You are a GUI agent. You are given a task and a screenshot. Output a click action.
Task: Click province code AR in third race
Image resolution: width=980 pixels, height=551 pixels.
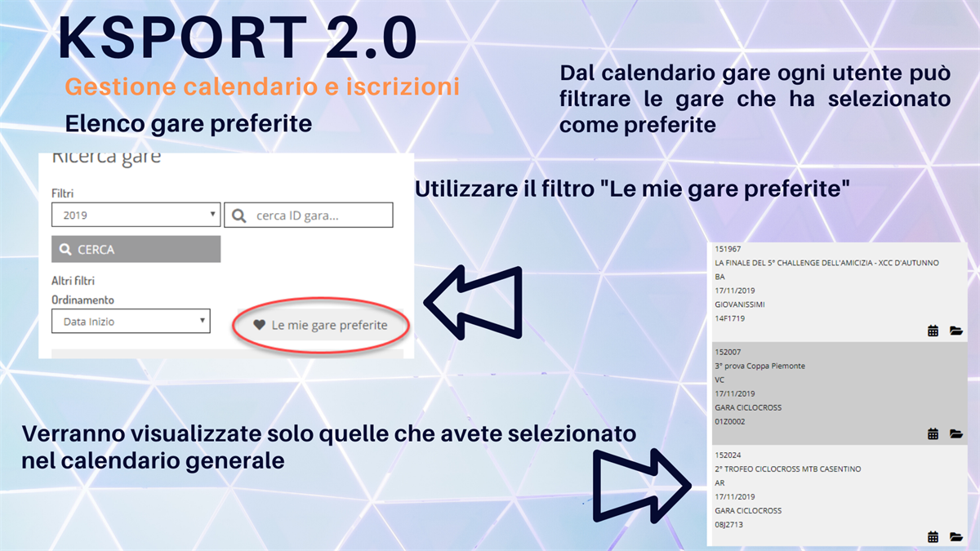point(719,483)
